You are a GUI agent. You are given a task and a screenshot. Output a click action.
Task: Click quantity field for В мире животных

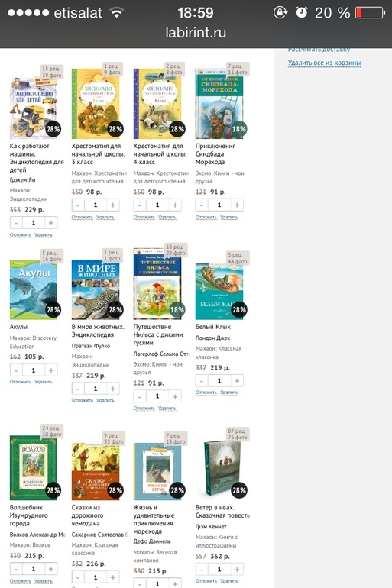pyautogui.click(x=96, y=389)
